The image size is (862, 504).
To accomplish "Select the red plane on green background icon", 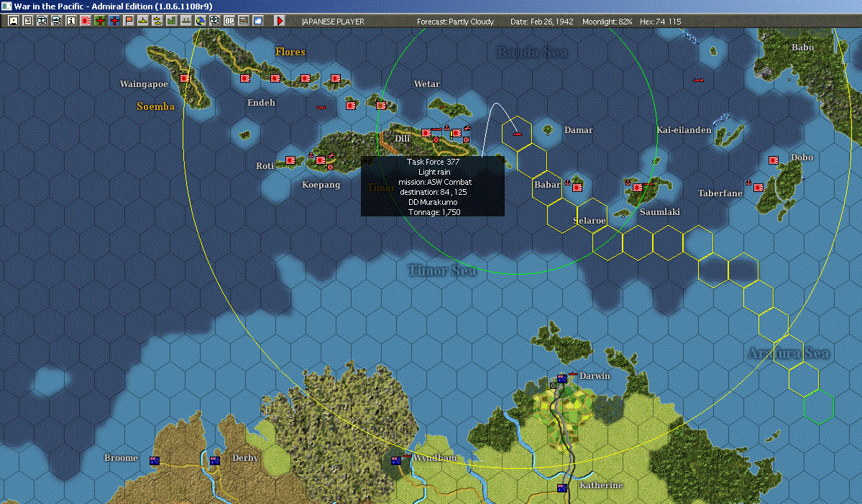I will [x=99, y=21].
